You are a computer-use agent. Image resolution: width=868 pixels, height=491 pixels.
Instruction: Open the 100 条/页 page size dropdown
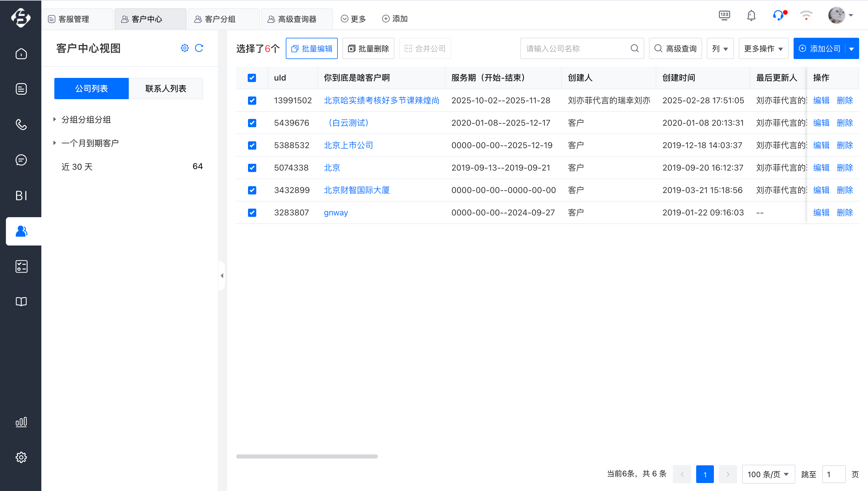(x=768, y=474)
